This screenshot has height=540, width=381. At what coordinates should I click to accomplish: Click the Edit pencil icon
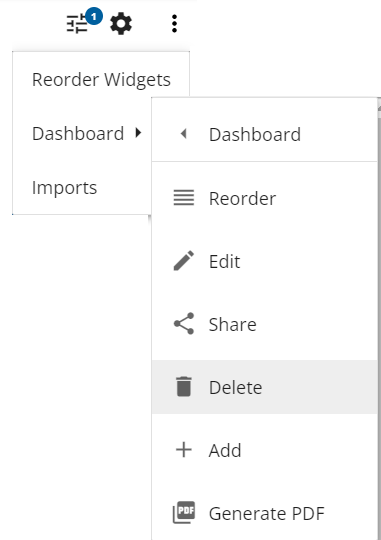pos(184,261)
